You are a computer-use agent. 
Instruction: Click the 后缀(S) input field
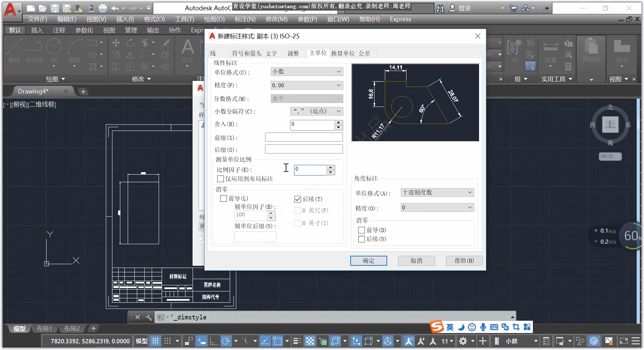point(304,149)
